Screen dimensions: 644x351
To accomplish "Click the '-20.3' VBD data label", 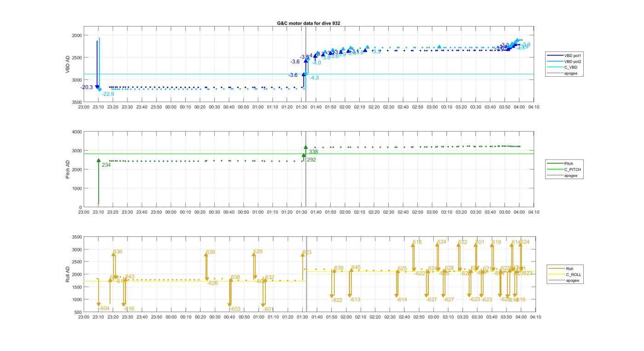I will pos(86,87).
